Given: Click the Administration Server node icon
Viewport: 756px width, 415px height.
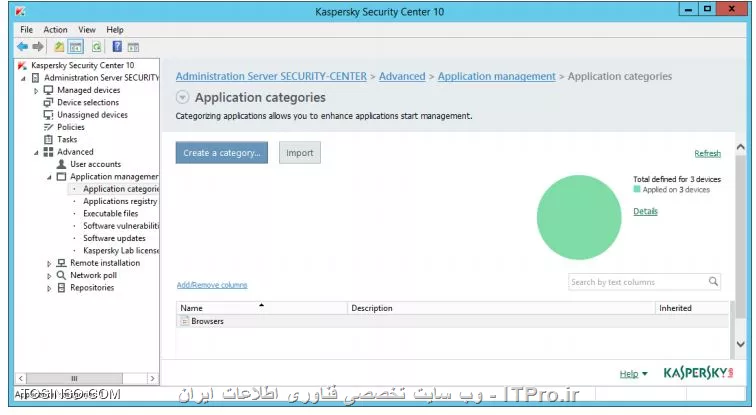Looking at the screenshot, I should tap(35, 78).
